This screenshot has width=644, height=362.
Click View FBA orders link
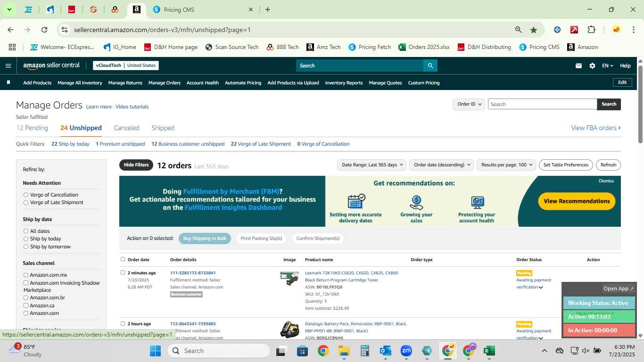point(596,128)
